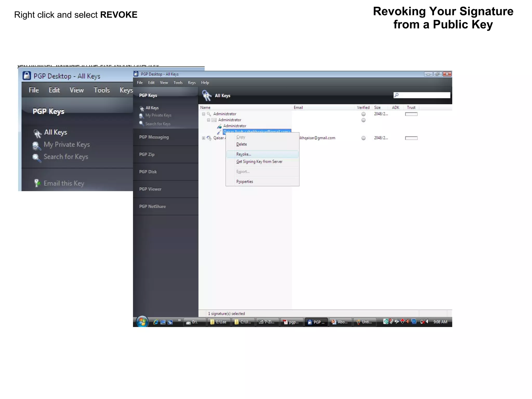Image resolution: width=532 pixels, height=399 pixels.
Task: Click the All Keys header keyring icon
Action: point(207,95)
